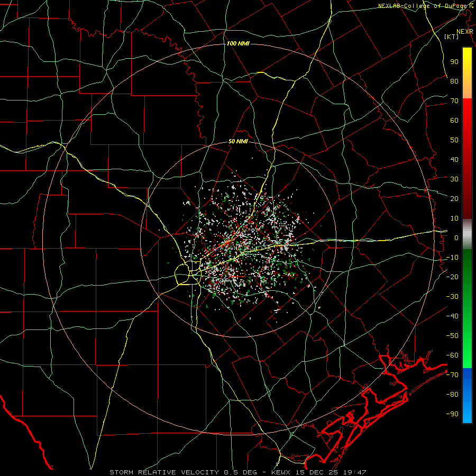Click the 90 value on the velocity scale
The height and width of the screenshot is (476, 476).
454,62
